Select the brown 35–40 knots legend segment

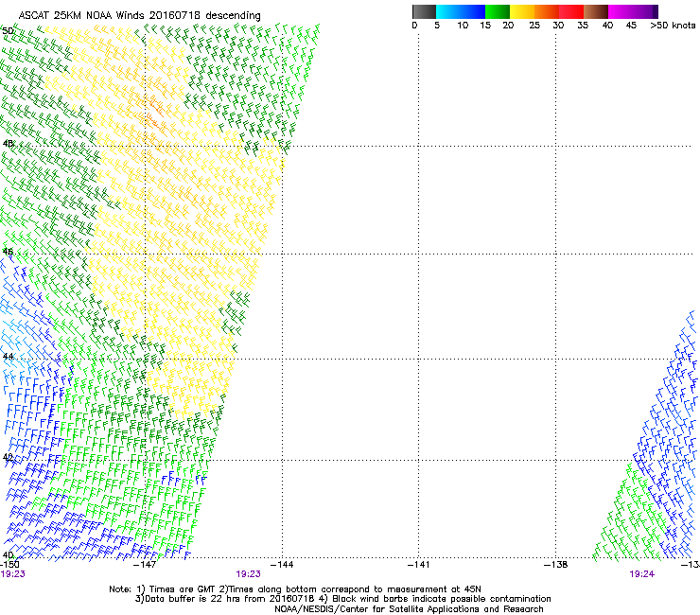pos(596,11)
